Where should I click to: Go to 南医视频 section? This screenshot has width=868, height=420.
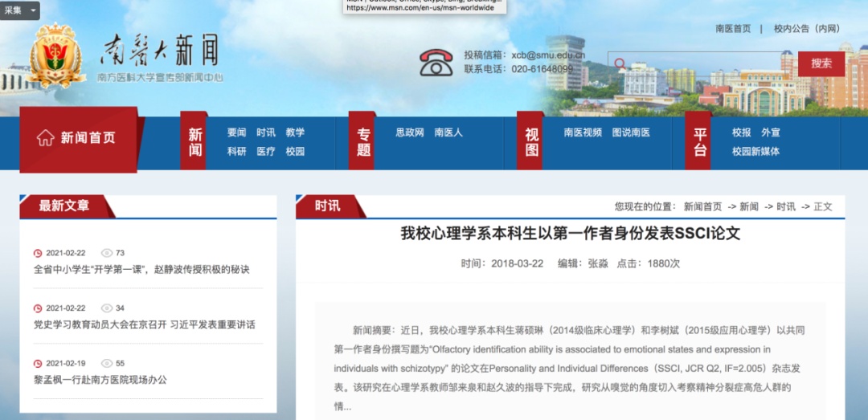click(582, 133)
